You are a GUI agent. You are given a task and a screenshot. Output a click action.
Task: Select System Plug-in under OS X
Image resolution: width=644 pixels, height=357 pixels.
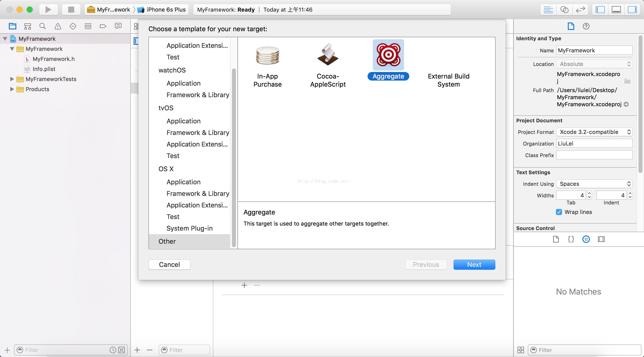coord(189,228)
